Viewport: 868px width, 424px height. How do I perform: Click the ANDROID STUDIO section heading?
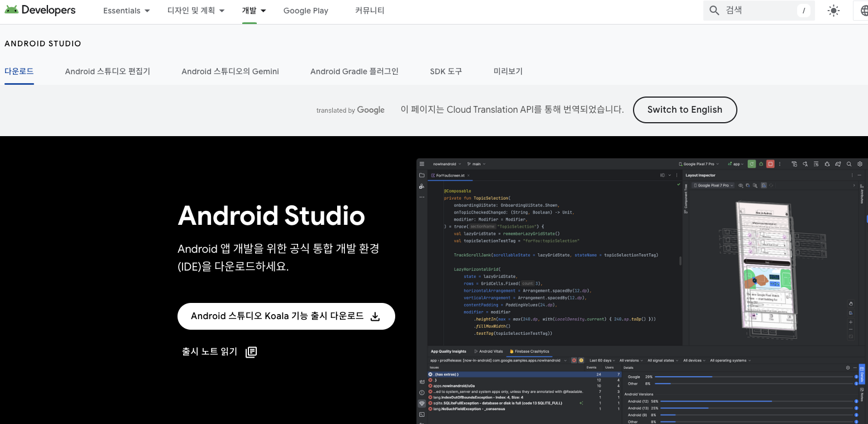click(x=43, y=44)
